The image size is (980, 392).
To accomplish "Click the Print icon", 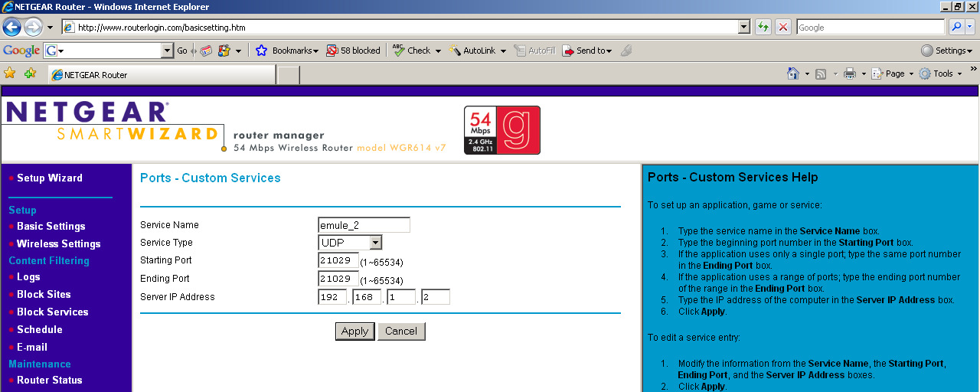I will [849, 73].
